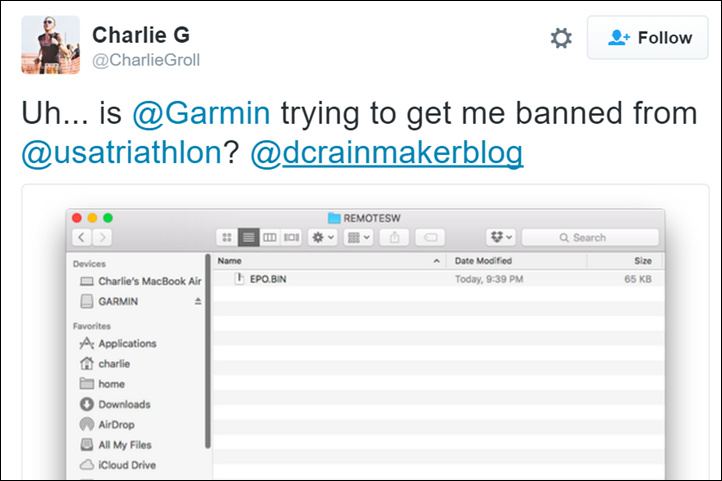
Task: Click the Charlie G display name
Action: (x=141, y=35)
